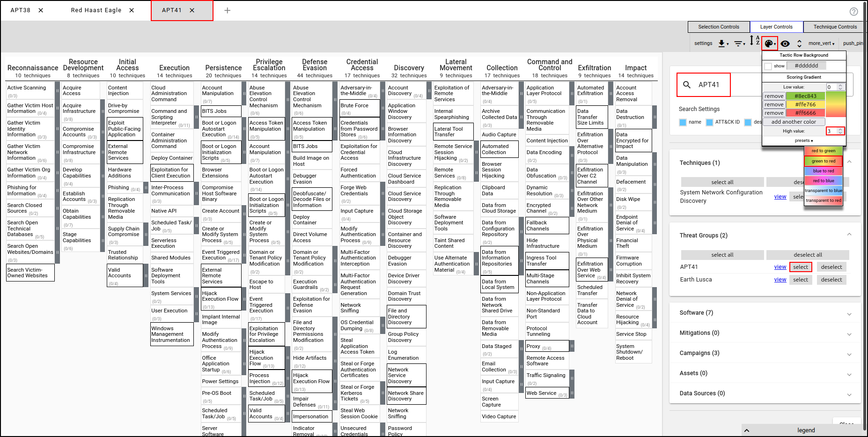Click the search magnifier icon
This screenshot has width=868, height=437.
coord(687,85)
